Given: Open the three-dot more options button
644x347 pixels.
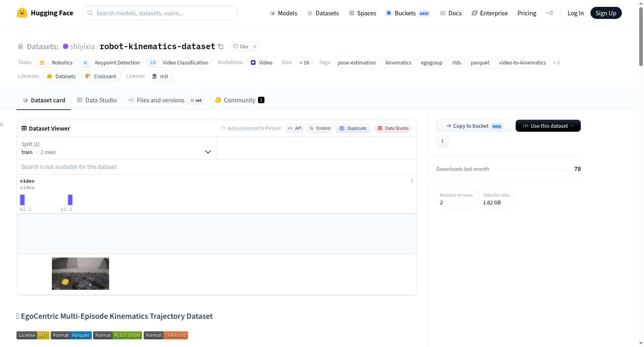Looking at the screenshot, I should point(442,141).
